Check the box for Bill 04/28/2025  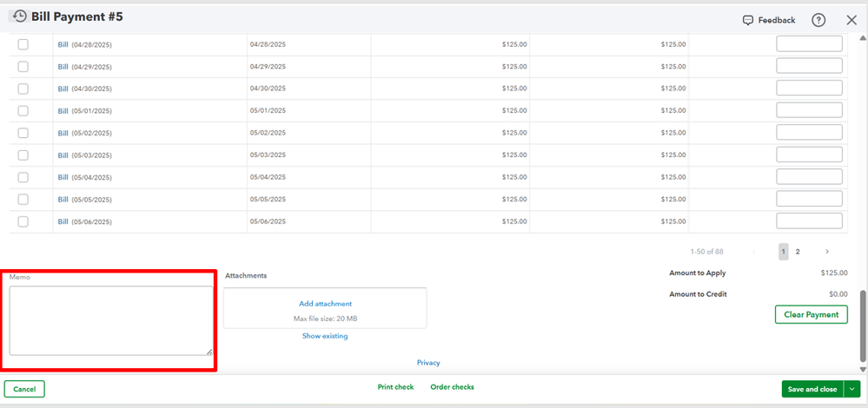[23, 44]
